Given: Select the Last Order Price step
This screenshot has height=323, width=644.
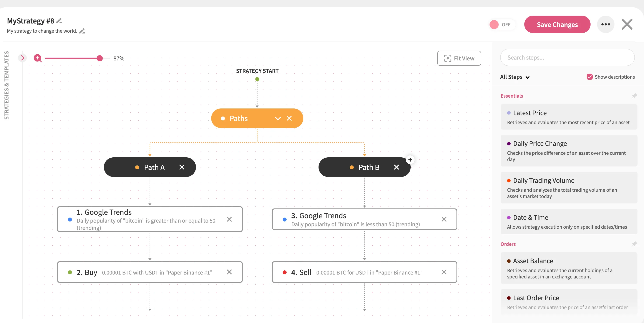Looking at the screenshot, I should [x=569, y=302].
